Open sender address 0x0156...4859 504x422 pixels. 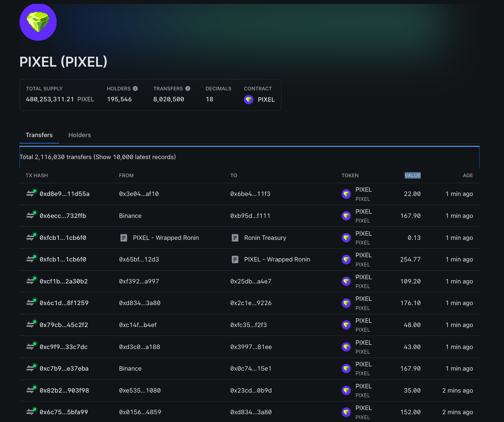140,412
